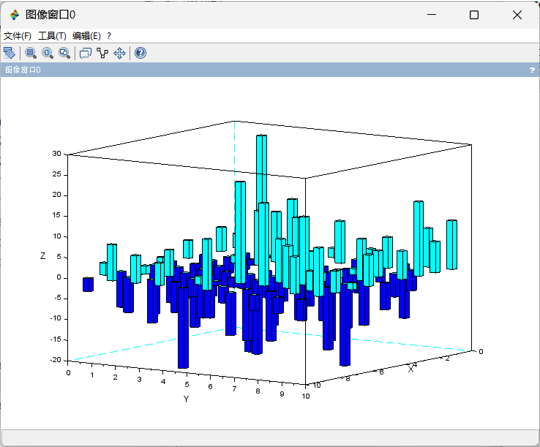Open the 文件(F) menu
This screenshot has width=540, height=447.
click(x=17, y=36)
